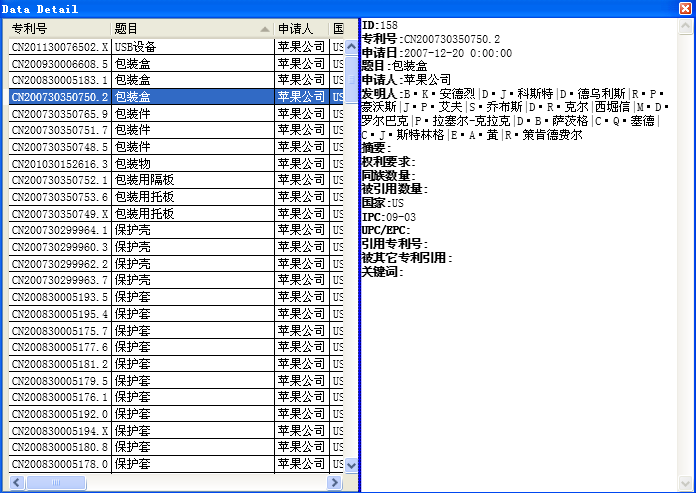Click 国家:US in detail pane
Viewport: 696px width, 493px height.
point(383,203)
